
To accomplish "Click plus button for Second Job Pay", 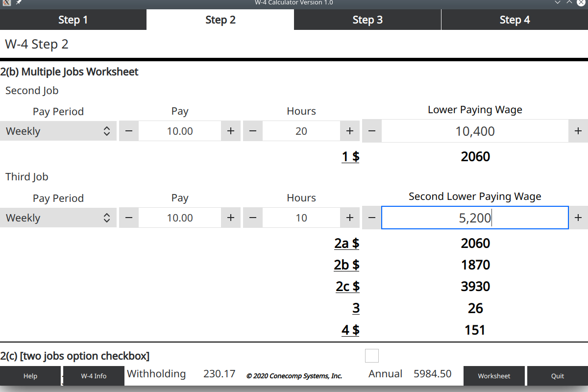I will 231,131.
